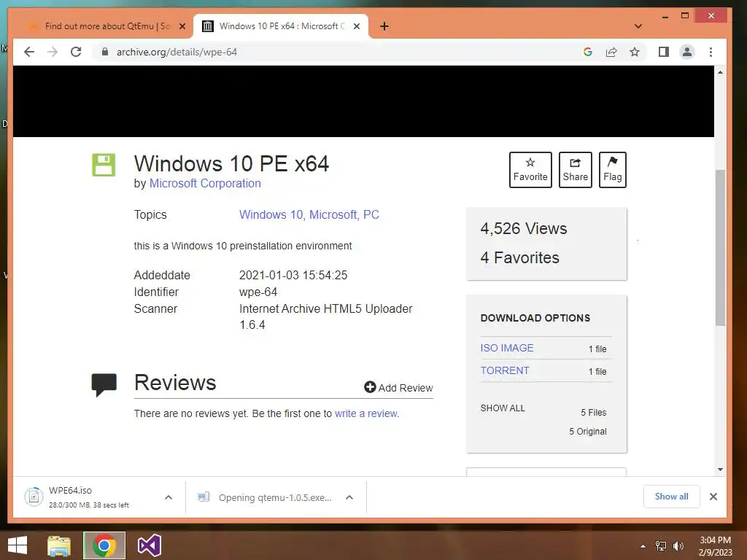This screenshot has height=560, width=747.
Task: Click the Chrome taskbar icon
Action: (x=104, y=545)
